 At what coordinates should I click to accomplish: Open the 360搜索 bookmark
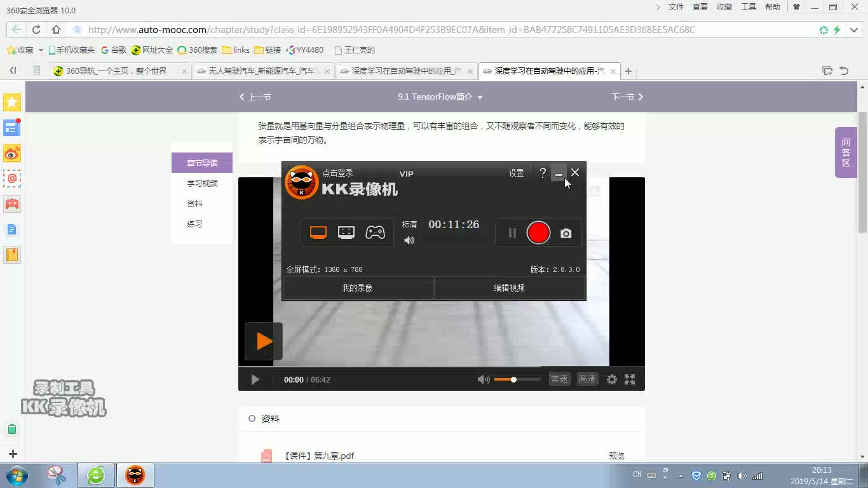[197, 50]
